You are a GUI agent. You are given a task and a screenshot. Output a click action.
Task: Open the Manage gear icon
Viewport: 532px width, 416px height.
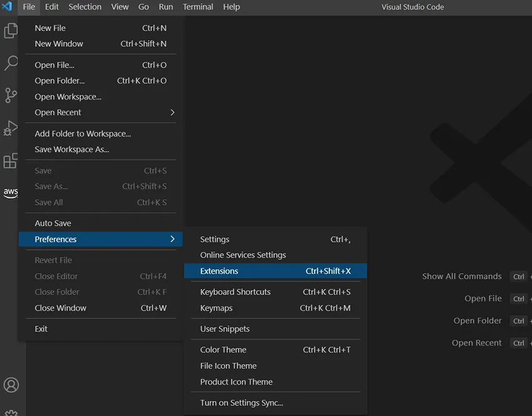11,413
